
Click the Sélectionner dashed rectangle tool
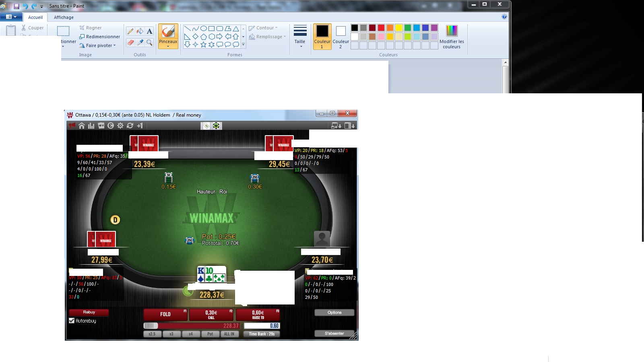tap(63, 31)
